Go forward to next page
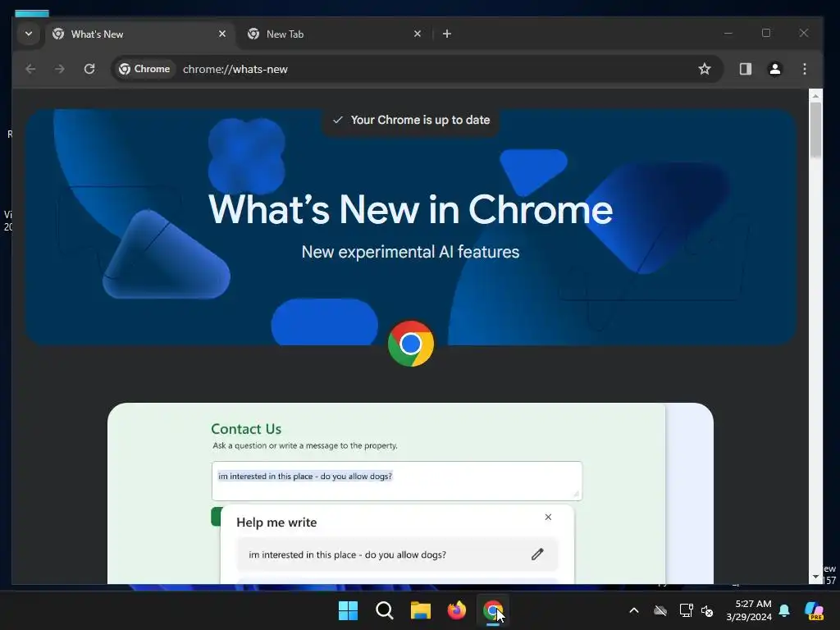Image resolution: width=840 pixels, height=630 pixels. click(59, 69)
